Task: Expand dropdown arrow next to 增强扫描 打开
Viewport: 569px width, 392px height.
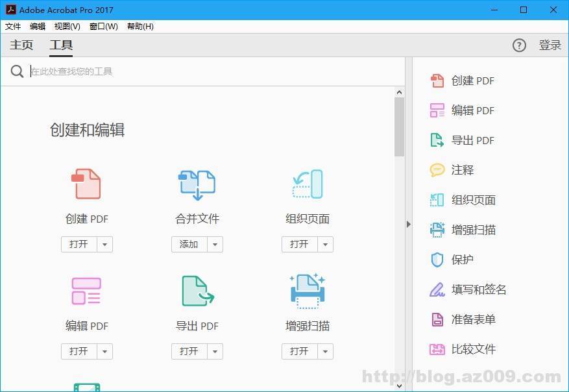Action: pos(326,351)
